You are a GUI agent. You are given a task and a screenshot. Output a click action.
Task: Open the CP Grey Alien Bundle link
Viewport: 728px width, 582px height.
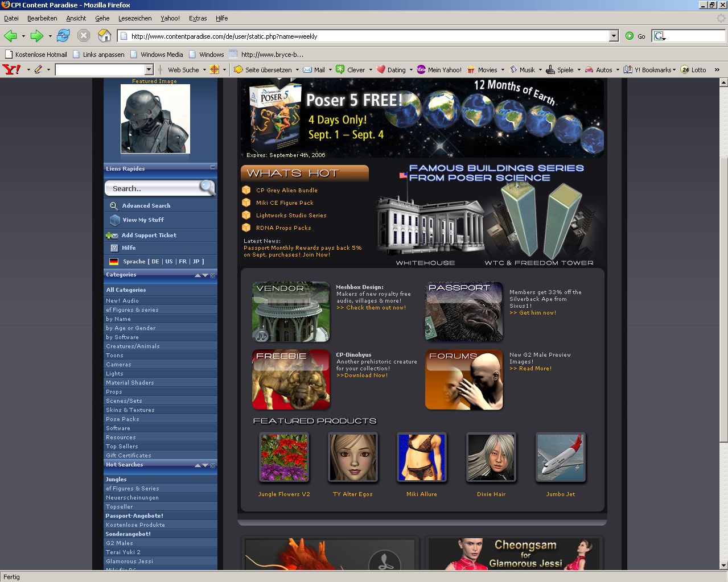click(x=287, y=190)
